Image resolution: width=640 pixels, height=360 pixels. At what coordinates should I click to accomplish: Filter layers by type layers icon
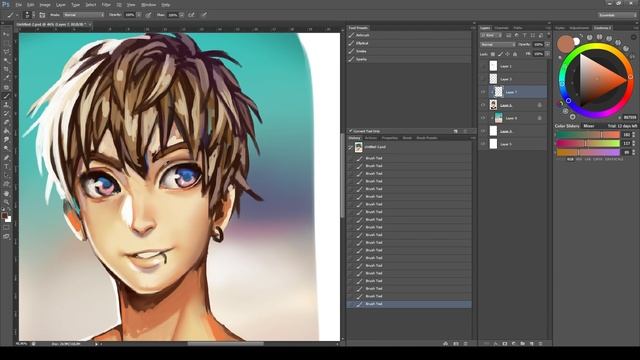click(525, 36)
